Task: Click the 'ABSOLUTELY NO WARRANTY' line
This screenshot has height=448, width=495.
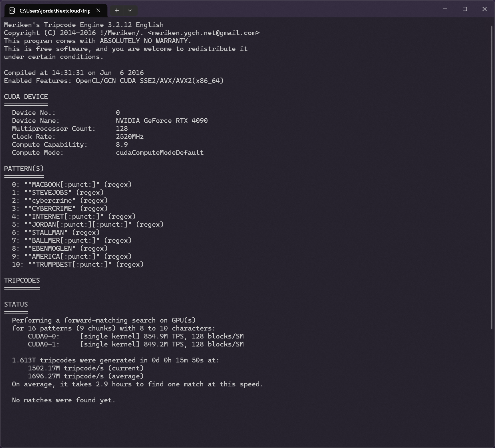Action: tap(98, 41)
